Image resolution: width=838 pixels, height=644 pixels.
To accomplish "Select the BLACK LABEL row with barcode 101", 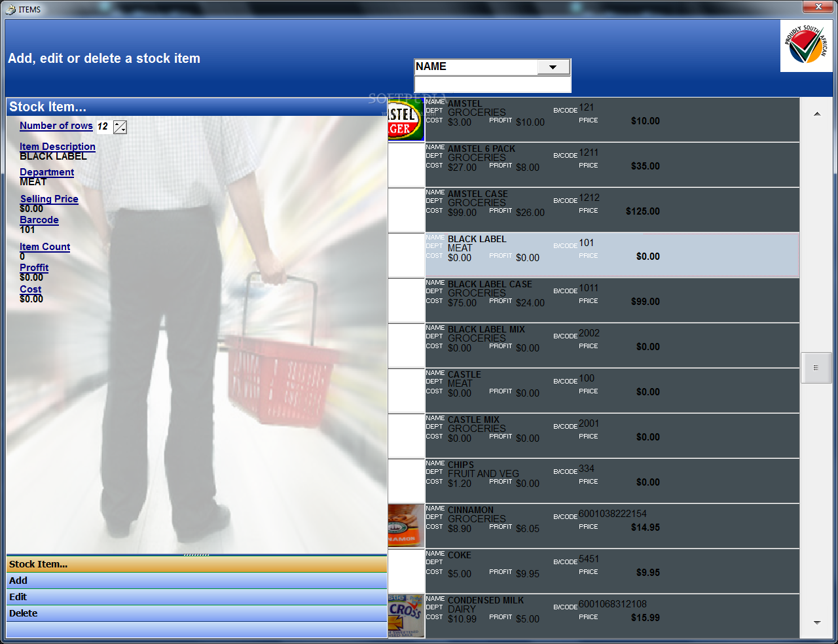I will [x=612, y=255].
